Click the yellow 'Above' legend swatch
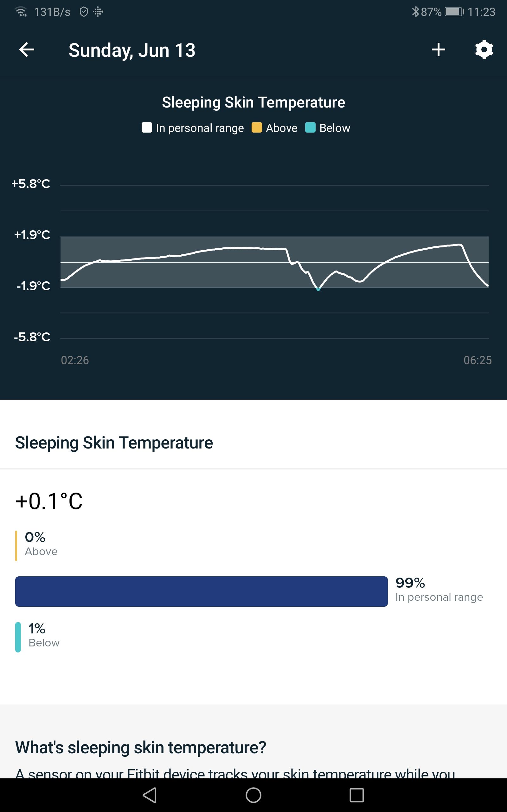 [257, 128]
